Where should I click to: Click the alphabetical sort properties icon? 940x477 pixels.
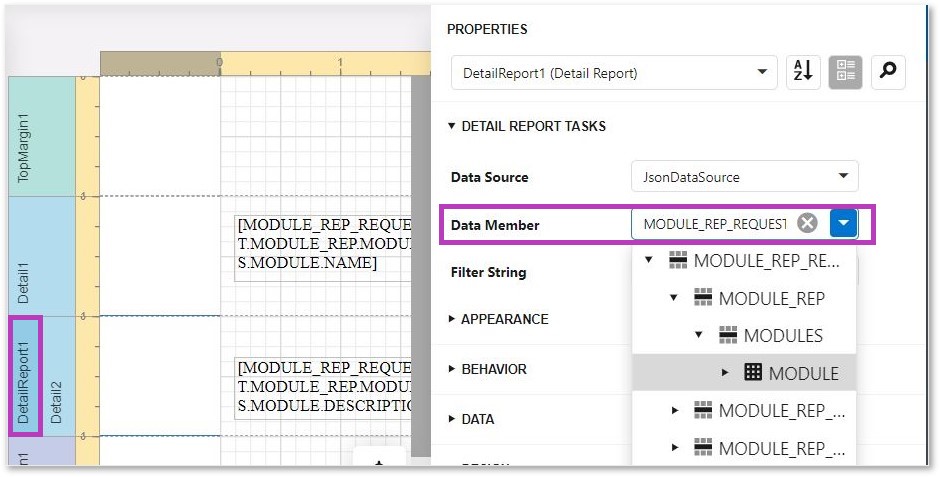803,73
